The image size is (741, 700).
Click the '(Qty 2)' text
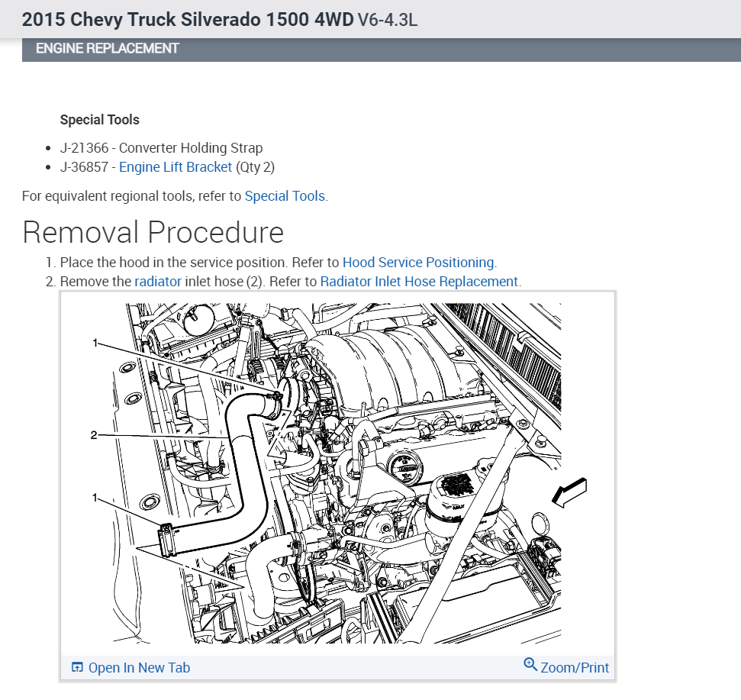[x=255, y=167]
